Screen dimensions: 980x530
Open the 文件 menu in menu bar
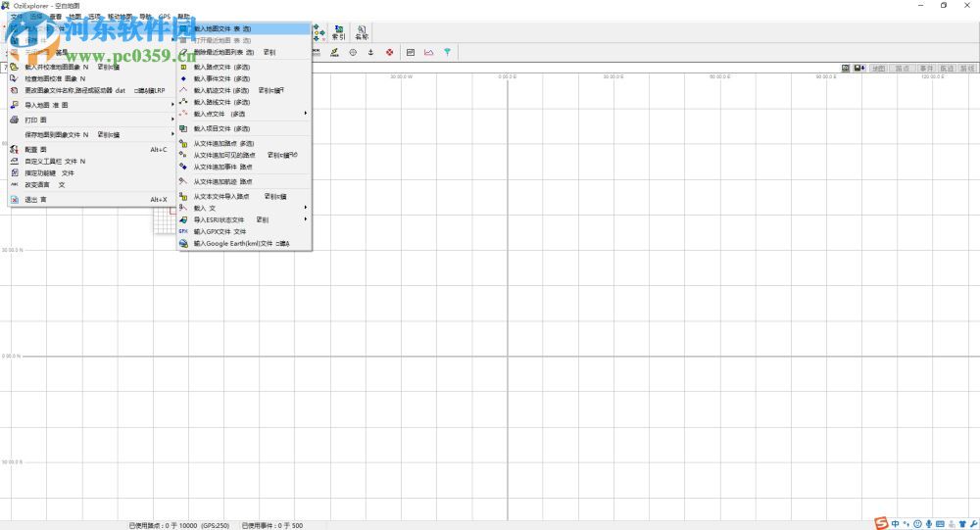[17, 17]
